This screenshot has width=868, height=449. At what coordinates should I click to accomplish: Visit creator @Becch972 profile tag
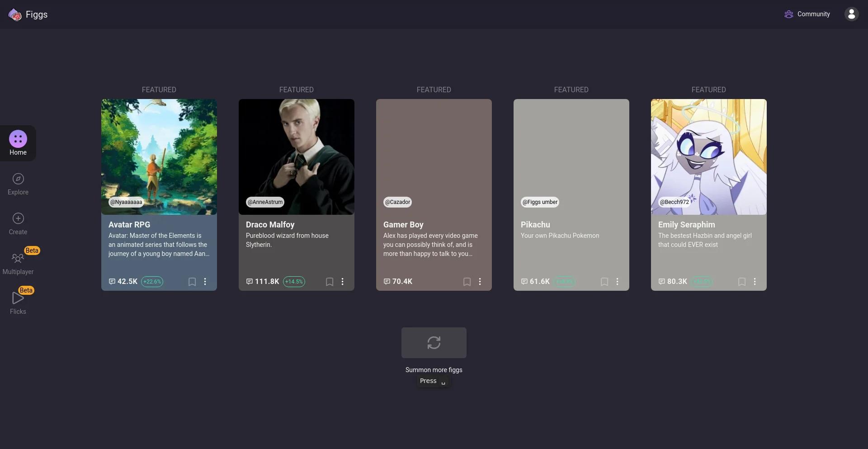(x=674, y=202)
